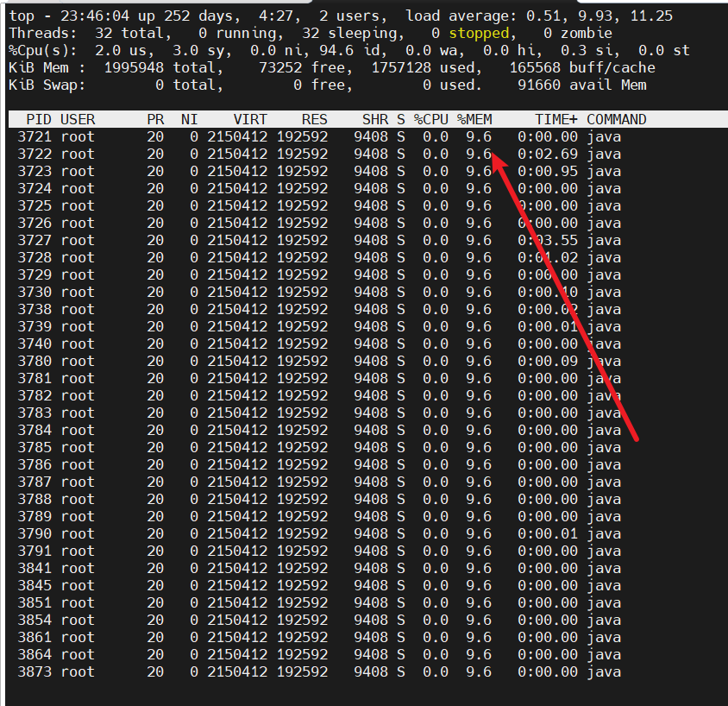
Task: Click the PID column header
Action: (39, 119)
